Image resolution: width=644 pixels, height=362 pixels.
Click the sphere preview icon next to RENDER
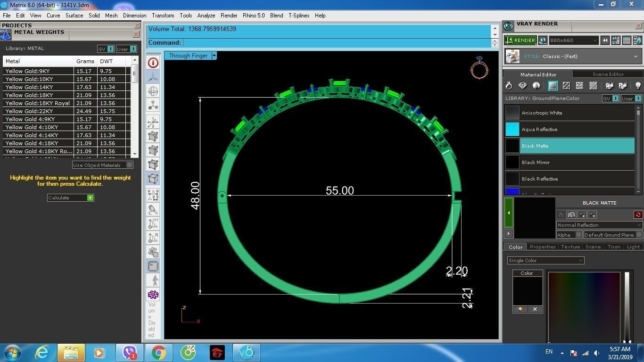543,41
